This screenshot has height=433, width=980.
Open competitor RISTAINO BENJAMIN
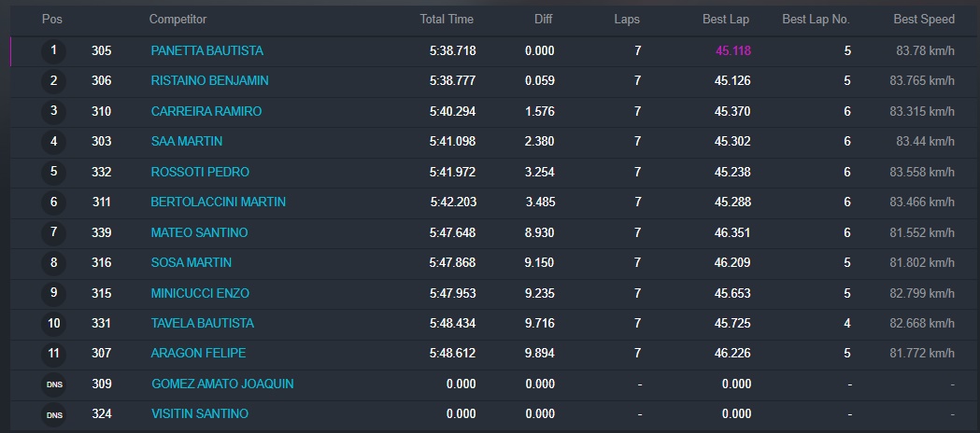pos(209,81)
